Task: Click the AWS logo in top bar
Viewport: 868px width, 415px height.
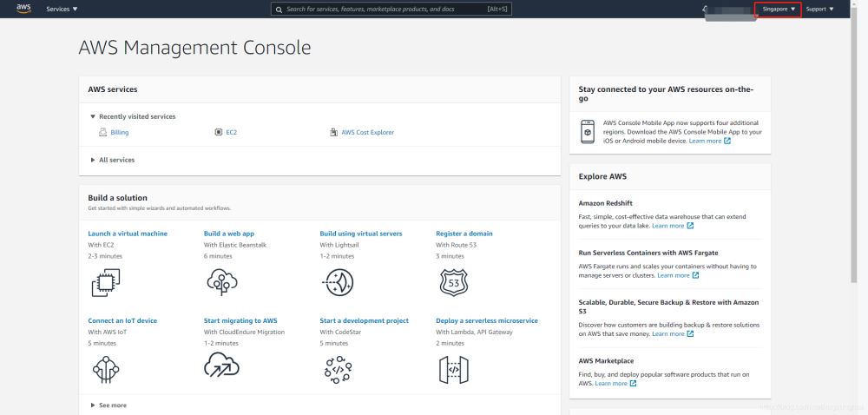Action: tap(23, 9)
